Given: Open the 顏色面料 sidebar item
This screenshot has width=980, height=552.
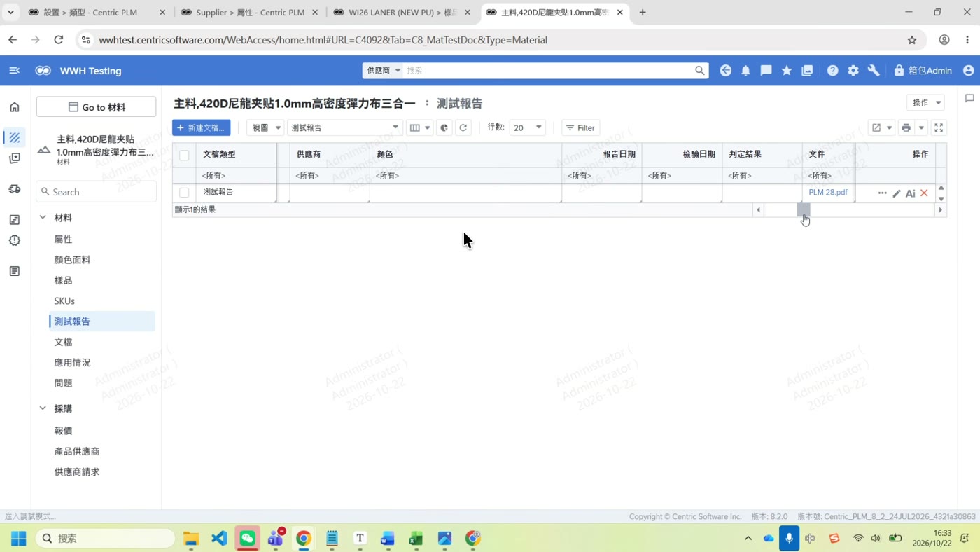Looking at the screenshot, I should point(73,260).
